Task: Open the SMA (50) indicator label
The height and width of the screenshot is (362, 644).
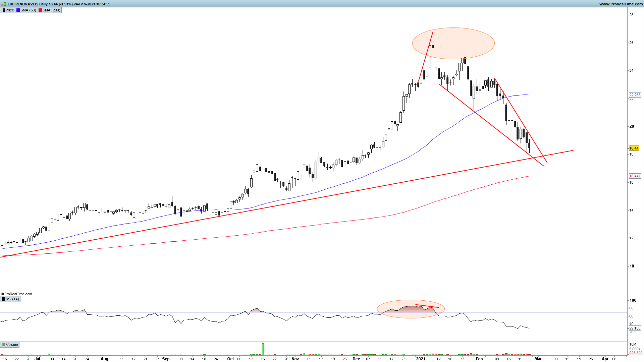Action: pyautogui.click(x=28, y=10)
